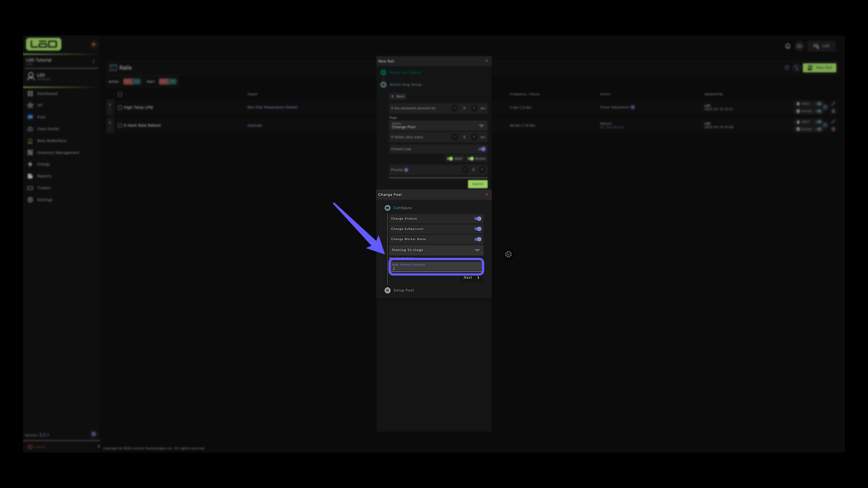This screenshot has height=488, width=868.
Task: Submit the New Rail form
Action: click(477, 184)
